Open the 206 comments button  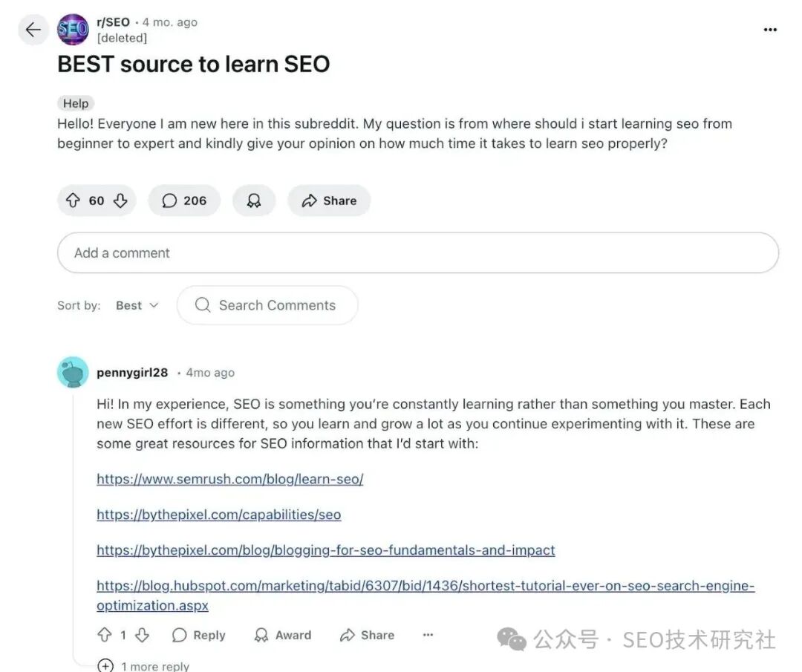pyautogui.click(x=184, y=200)
